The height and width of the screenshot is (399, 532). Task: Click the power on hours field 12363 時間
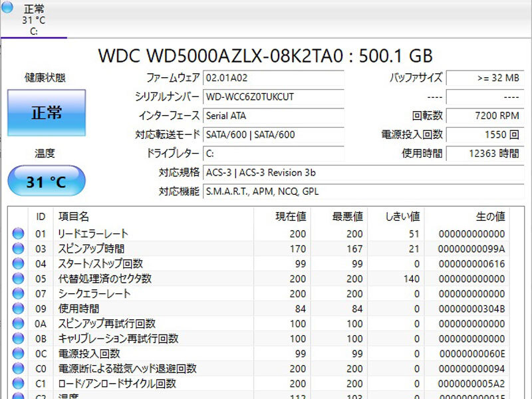point(485,154)
